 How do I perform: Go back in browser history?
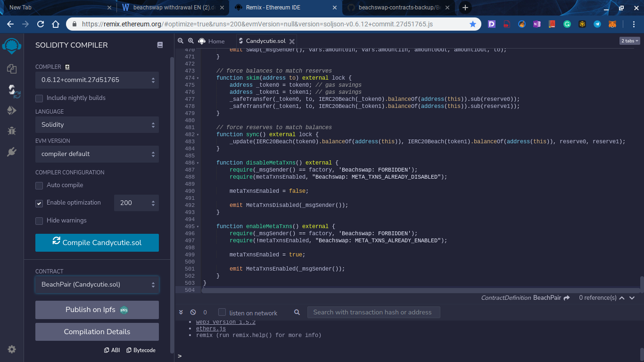[11, 24]
